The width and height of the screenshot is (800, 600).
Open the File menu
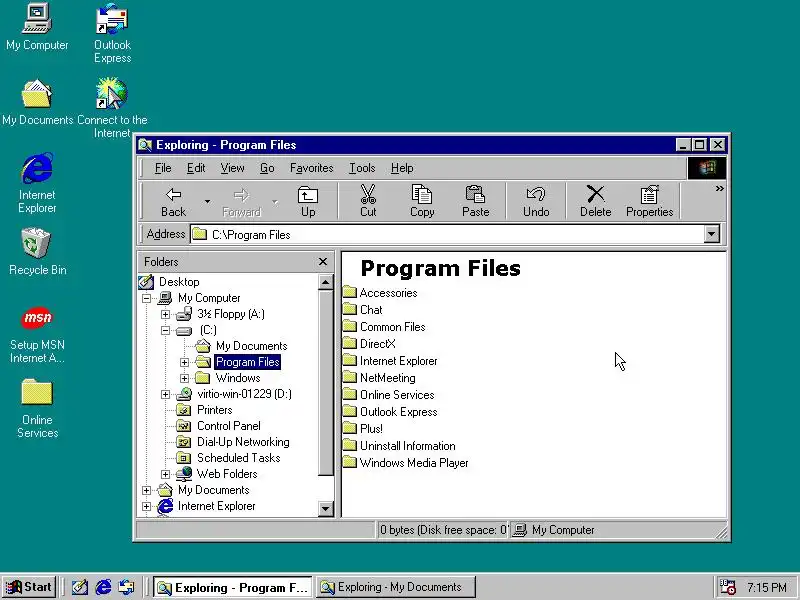coord(163,168)
